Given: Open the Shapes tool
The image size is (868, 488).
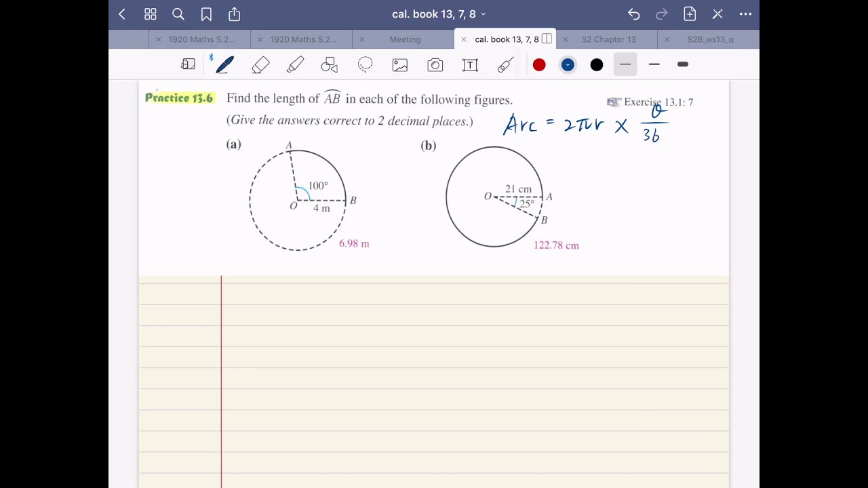Looking at the screenshot, I should [x=329, y=64].
